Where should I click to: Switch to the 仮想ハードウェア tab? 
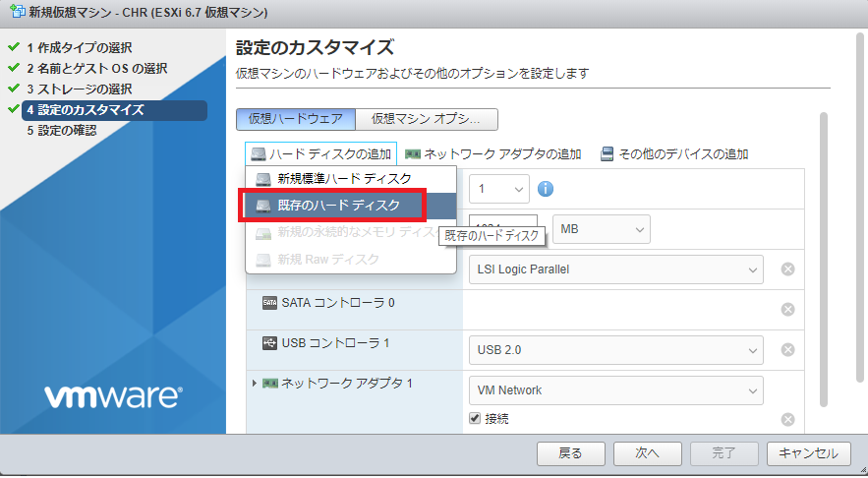tap(296, 119)
